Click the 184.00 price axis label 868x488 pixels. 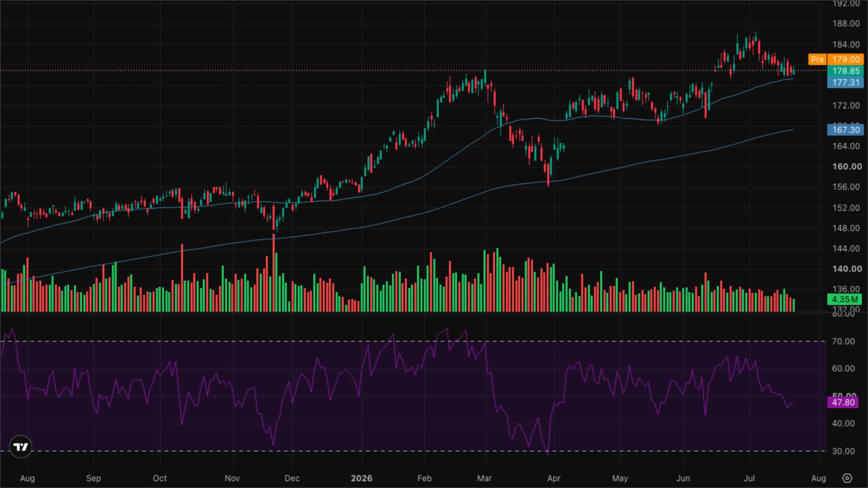coord(846,44)
